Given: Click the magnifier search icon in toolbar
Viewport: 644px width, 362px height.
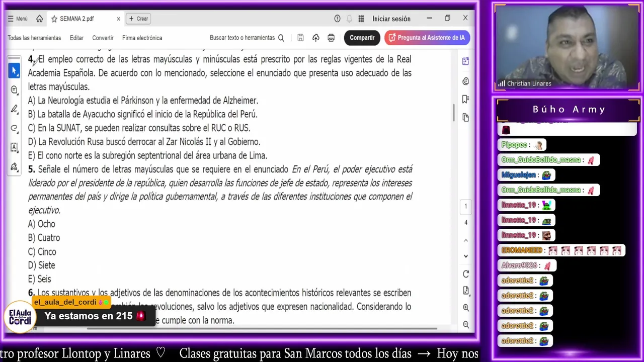Looking at the screenshot, I should tap(281, 38).
